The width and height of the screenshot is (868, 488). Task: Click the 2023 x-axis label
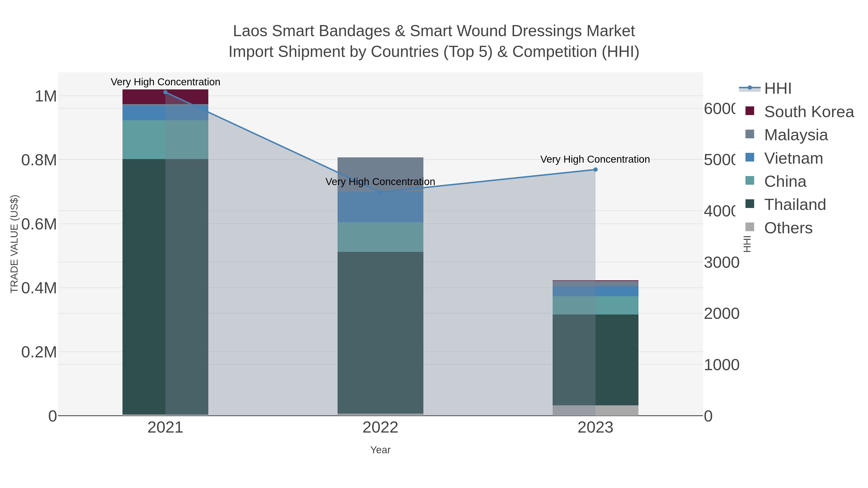tap(595, 428)
